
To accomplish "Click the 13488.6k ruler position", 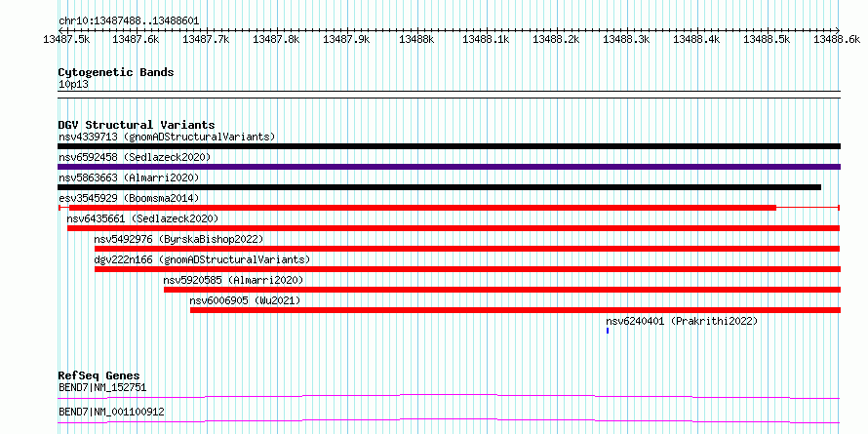I will (x=837, y=39).
